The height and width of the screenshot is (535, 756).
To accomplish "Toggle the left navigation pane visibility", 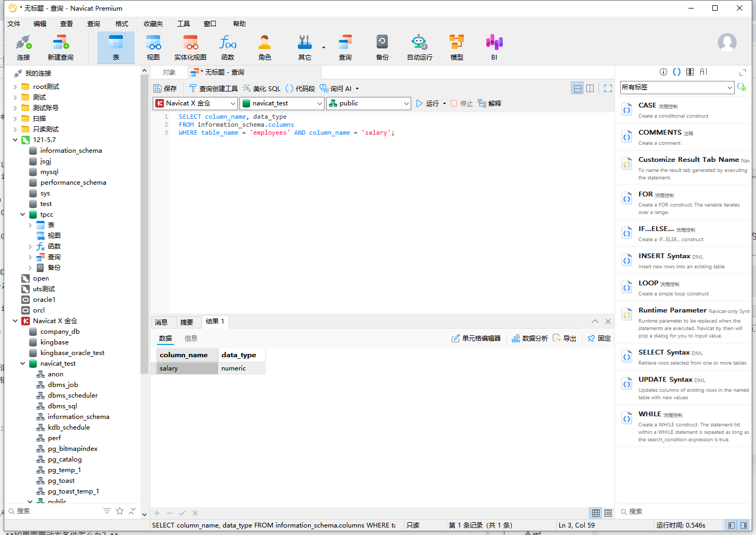I will point(732,525).
